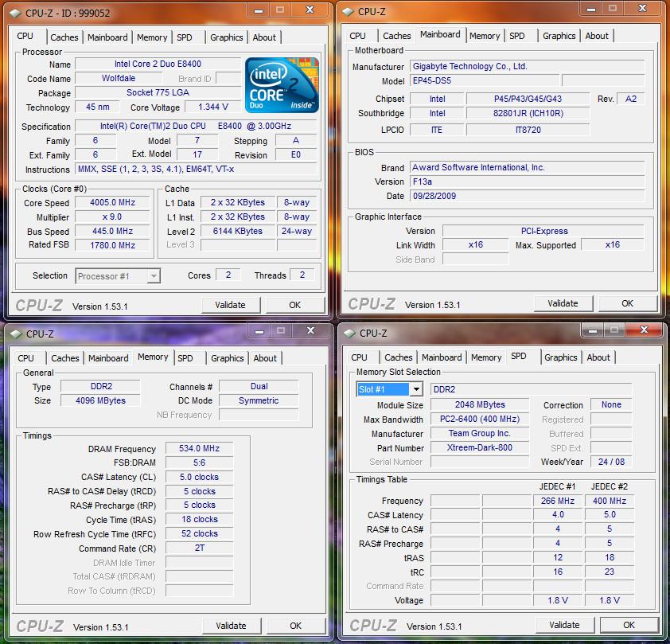This screenshot has height=644, width=670.
Task: Open Mainboard tab in the Memory window
Action: pyautogui.click(x=108, y=358)
